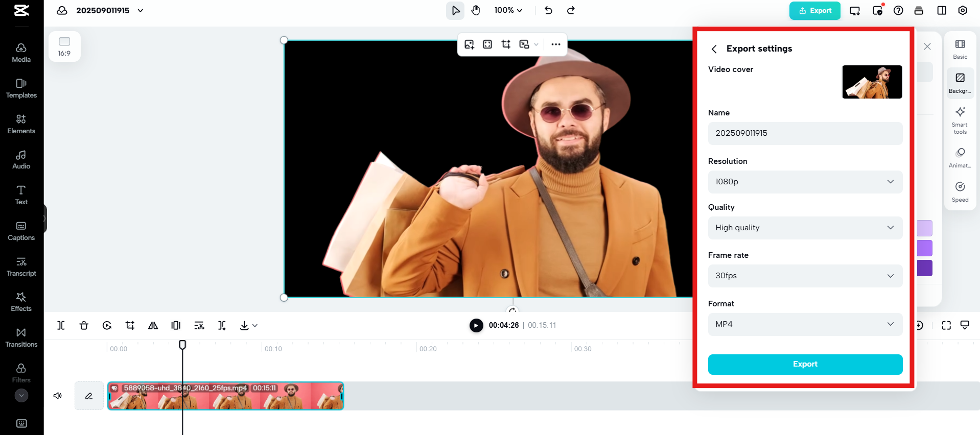Click the track edit pencil button
This screenshot has width=980, height=435.
point(89,396)
